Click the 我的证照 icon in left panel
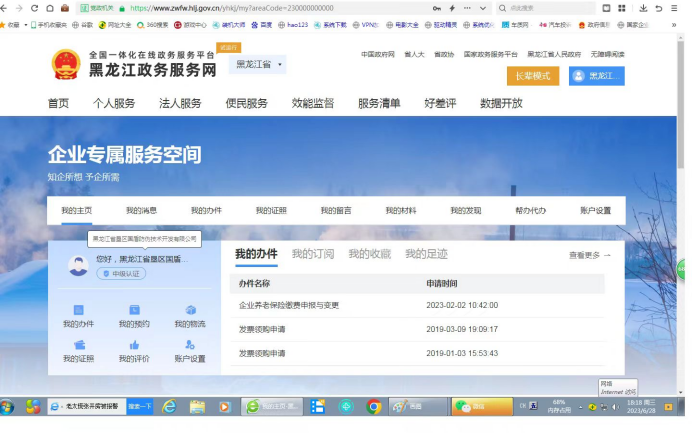 pyautogui.click(x=78, y=346)
